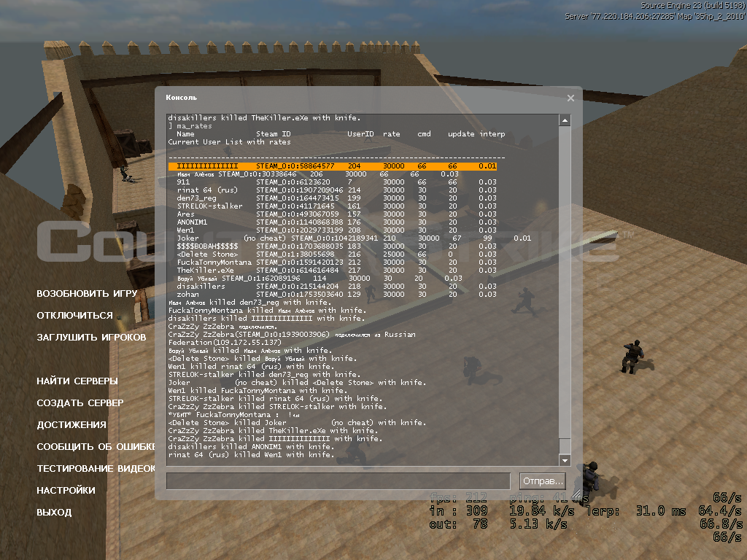Image resolution: width=747 pixels, height=560 pixels.
Task: Click Steam ID STEAM_0:1:38055698
Action: [295, 254]
